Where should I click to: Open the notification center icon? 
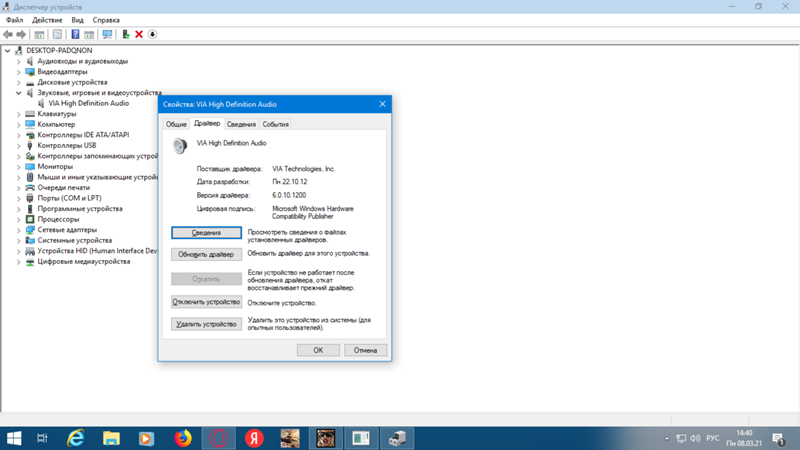click(779, 439)
